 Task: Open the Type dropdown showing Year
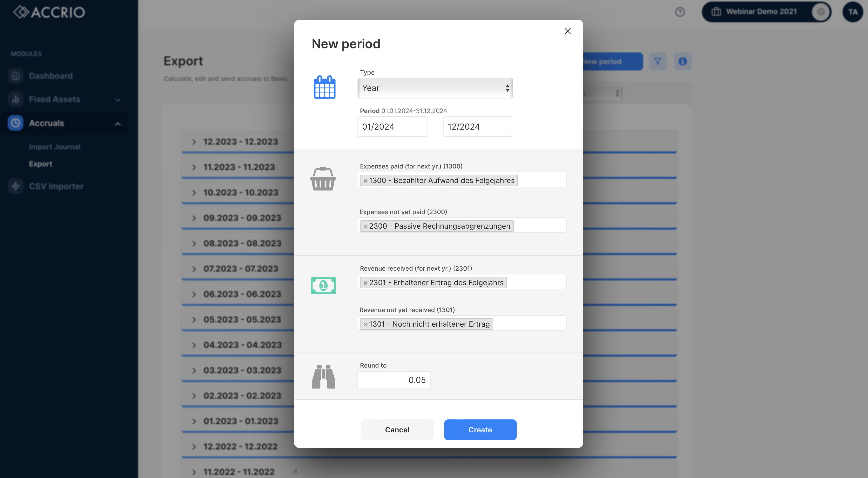(x=435, y=88)
